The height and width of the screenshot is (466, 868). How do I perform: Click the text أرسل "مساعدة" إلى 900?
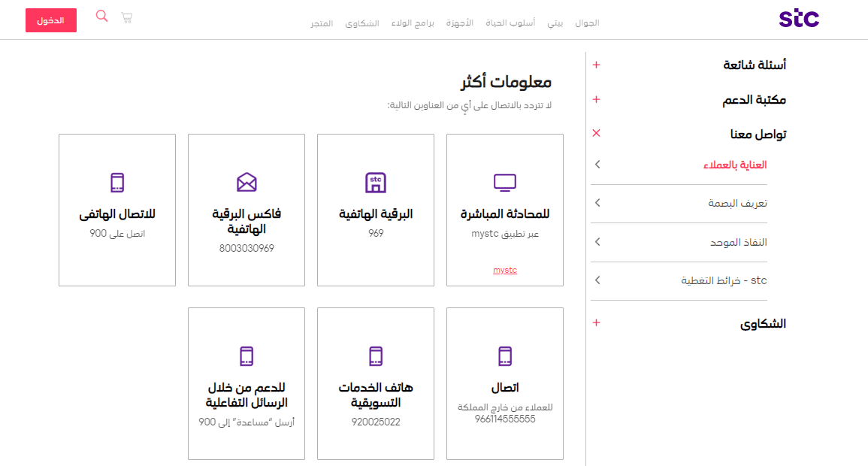coord(247,422)
